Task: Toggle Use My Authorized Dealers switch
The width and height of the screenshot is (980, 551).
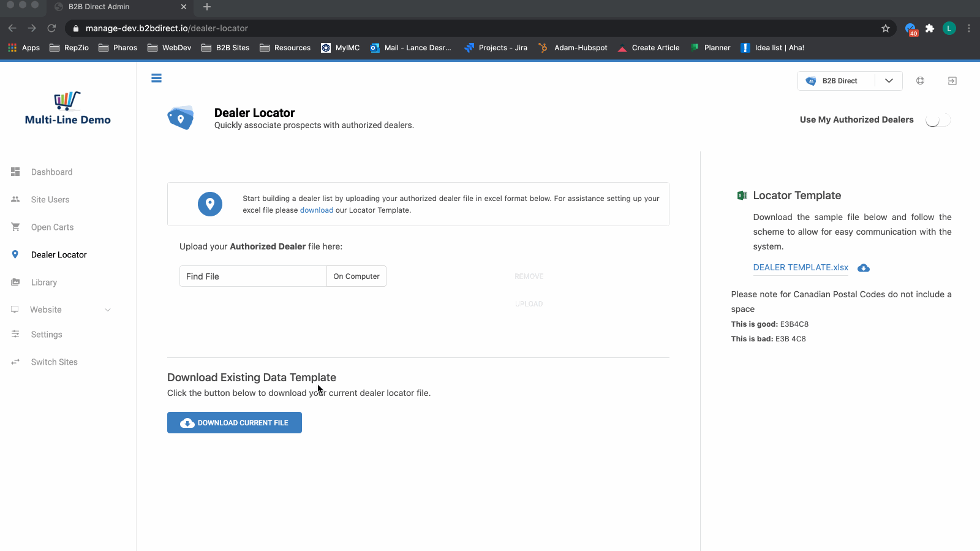Action: pyautogui.click(x=938, y=120)
